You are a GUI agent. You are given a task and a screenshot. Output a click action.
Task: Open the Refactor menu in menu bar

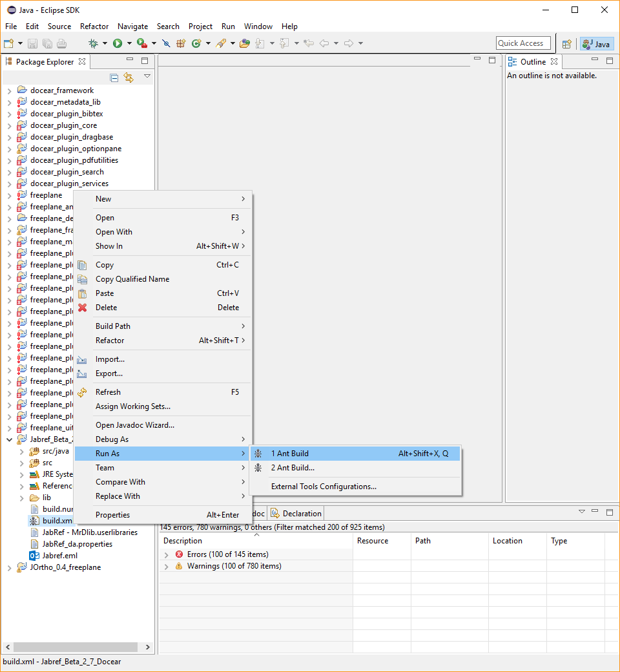[x=94, y=26]
